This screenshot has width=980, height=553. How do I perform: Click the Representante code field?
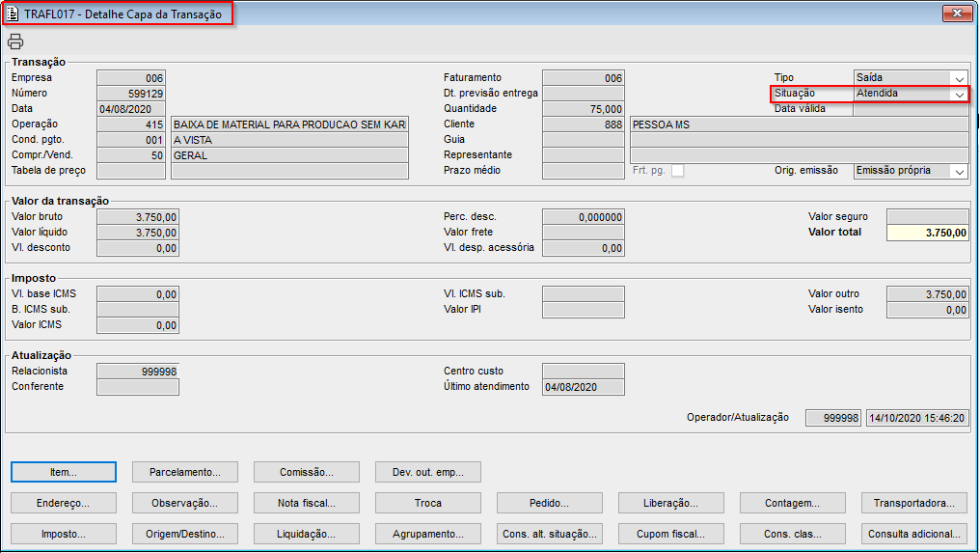pyautogui.click(x=584, y=155)
